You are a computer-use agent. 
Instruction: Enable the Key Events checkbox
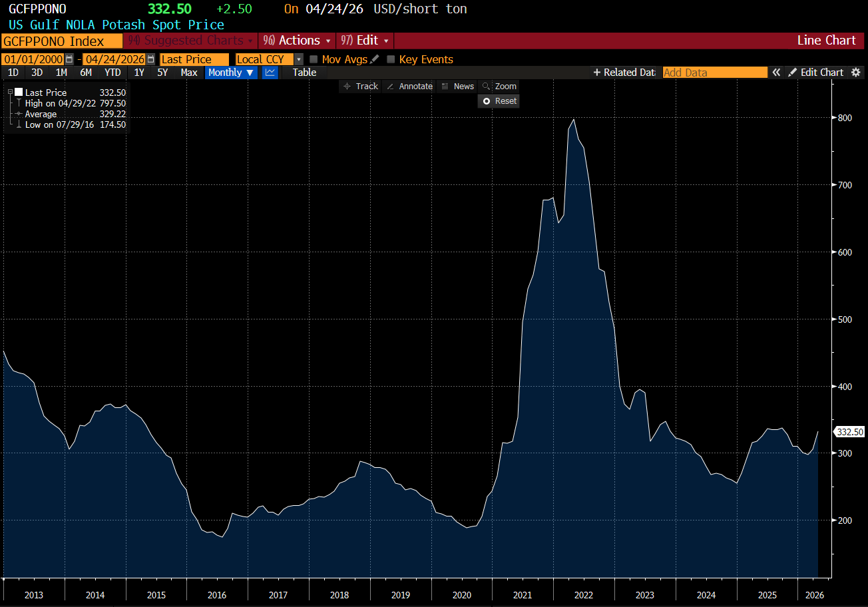tap(391, 59)
